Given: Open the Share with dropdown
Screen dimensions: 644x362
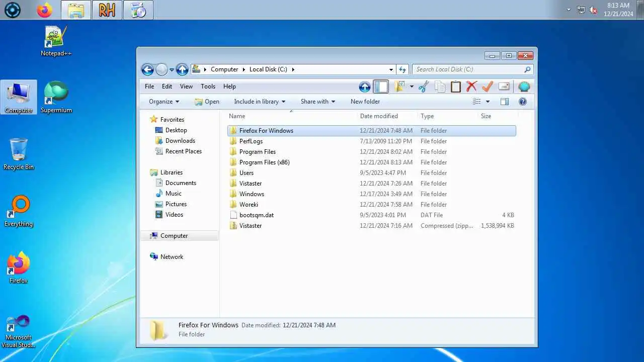Looking at the screenshot, I should pyautogui.click(x=317, y=102).
